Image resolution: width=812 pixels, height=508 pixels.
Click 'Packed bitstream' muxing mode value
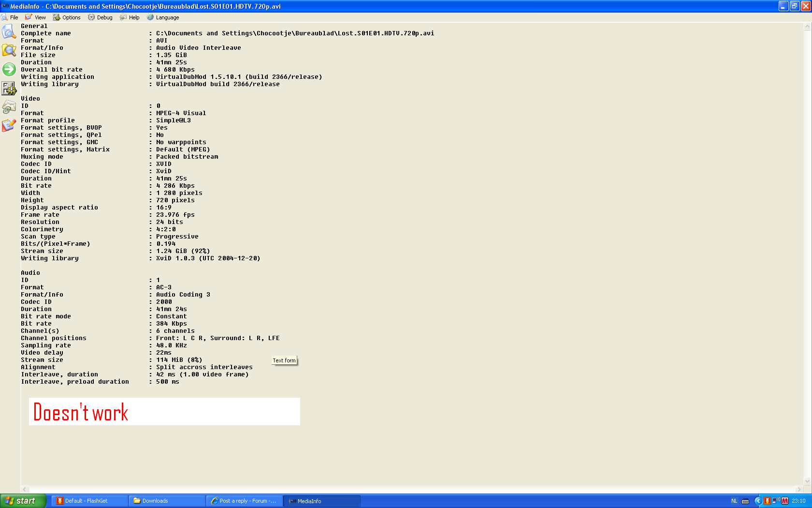[187, 157]
